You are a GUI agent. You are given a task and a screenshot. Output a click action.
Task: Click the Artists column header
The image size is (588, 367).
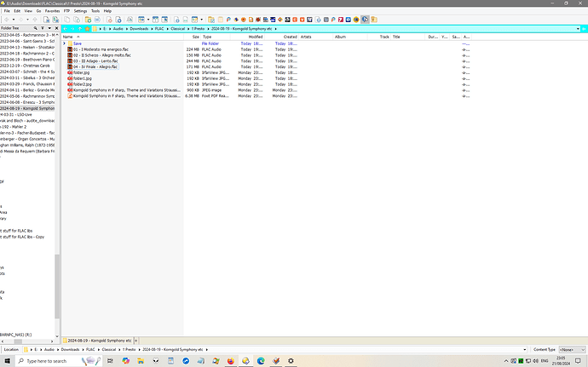(316, 37)
